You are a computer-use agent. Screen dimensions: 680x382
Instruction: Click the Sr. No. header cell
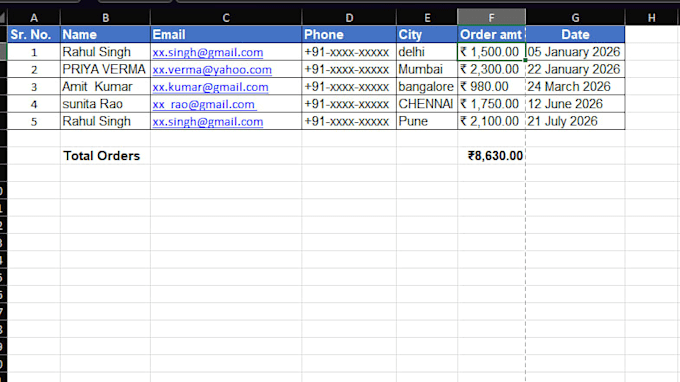[34, 34]
